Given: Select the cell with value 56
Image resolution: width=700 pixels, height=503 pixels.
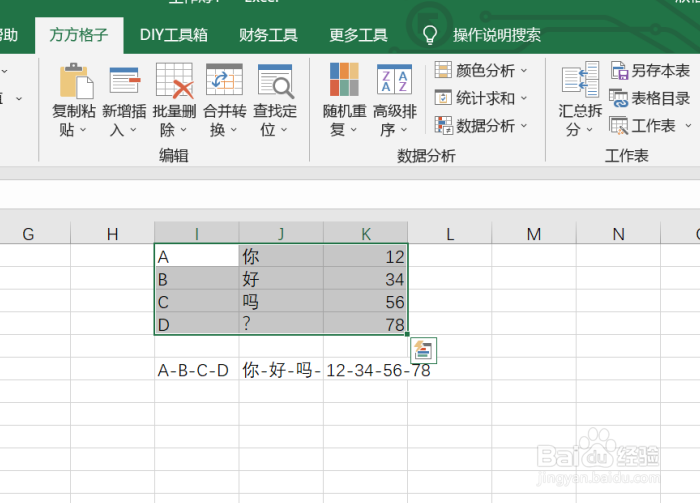Looking at the screenshot, I should tap(366, 301).
